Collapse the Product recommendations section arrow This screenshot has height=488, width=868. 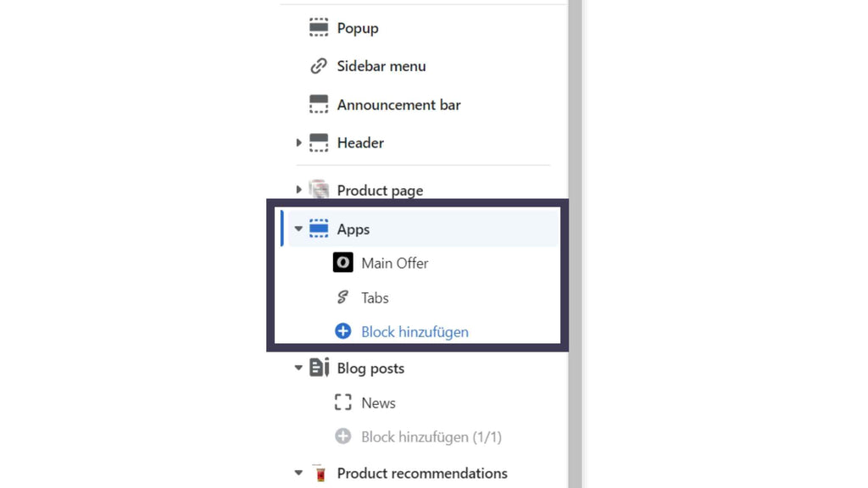298,473
